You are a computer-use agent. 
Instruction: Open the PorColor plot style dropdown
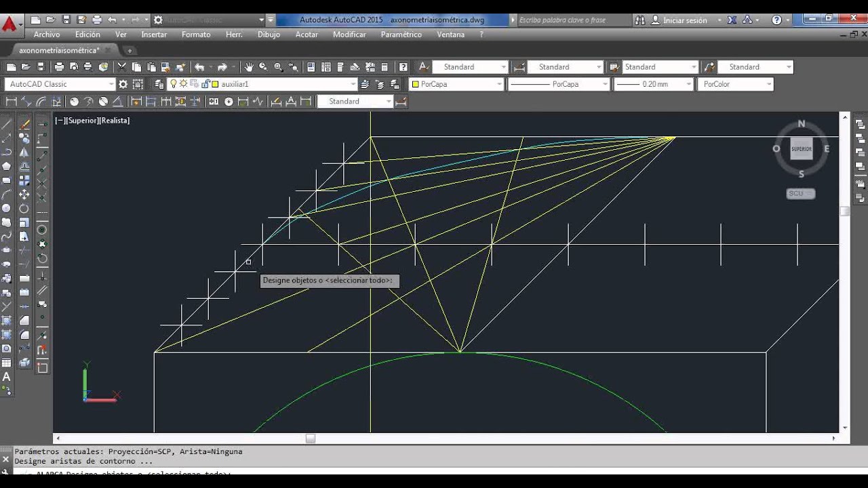point(769,84)
